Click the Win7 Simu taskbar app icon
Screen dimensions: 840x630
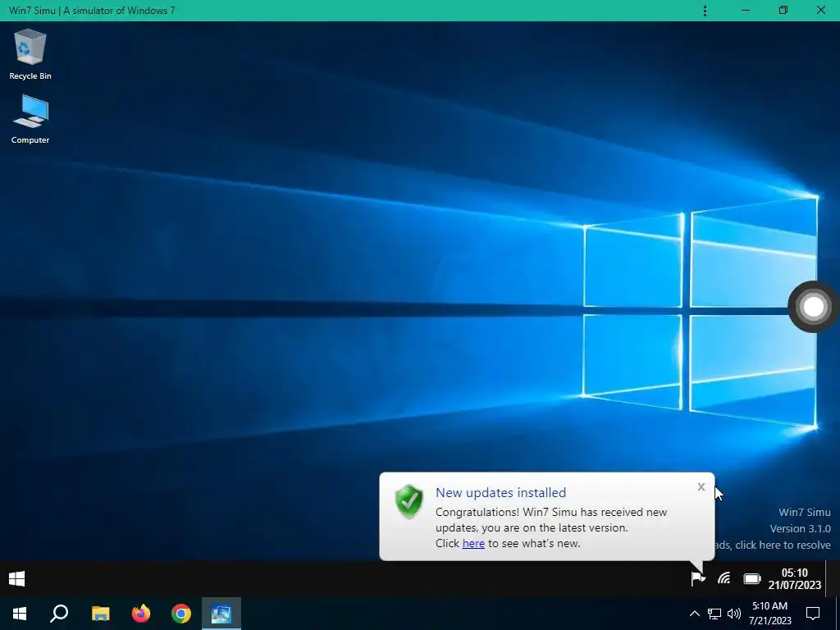(x=221, y=614)
